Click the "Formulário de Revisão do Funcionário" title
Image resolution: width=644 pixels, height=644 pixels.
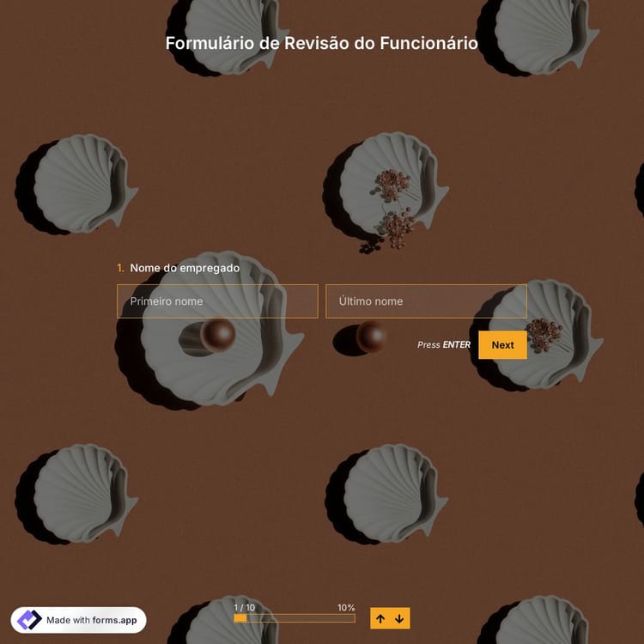[322, 43]
